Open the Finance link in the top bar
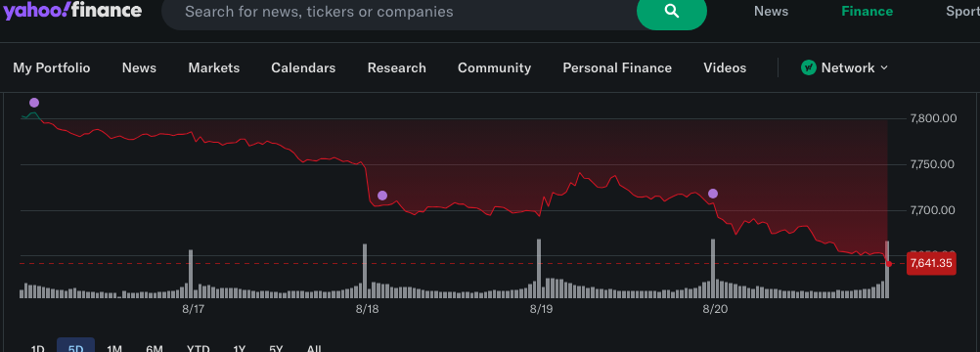Screen dimensions: 980x352 (867, 12)
